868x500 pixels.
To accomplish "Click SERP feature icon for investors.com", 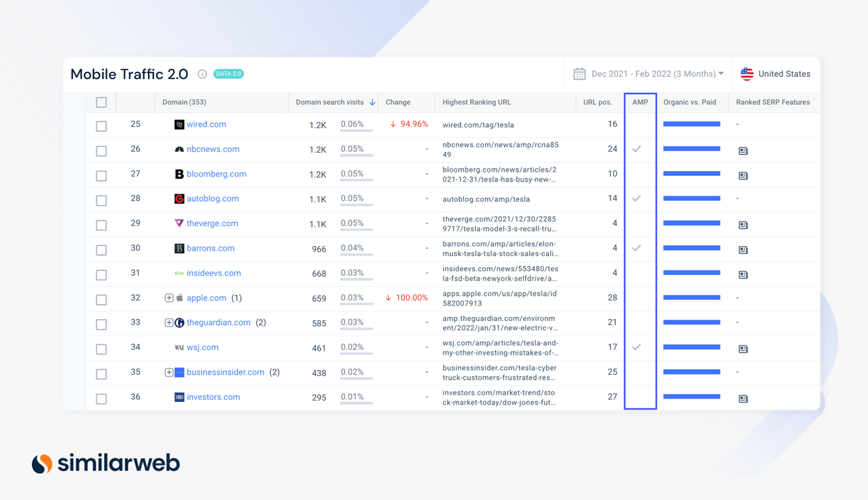I will pos(743,399).
